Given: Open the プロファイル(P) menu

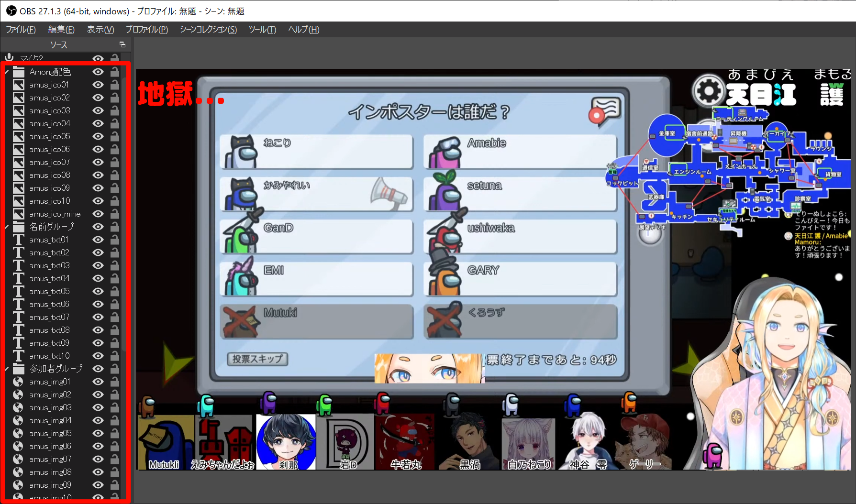Looking at the screenshot, I should [146, 30].
